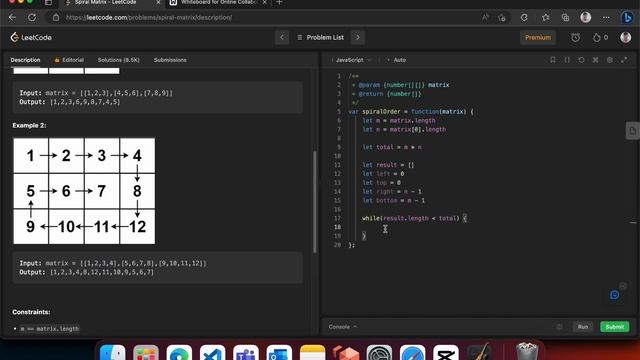The height and width of the screenshot is (360, 640).
Task: Open the Submissions tab
Action: click(x=170, y=60)
